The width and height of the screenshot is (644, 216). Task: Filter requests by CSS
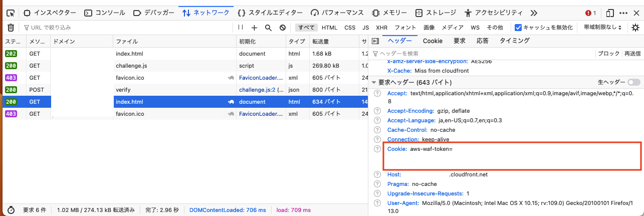click(x=350, y=28)
